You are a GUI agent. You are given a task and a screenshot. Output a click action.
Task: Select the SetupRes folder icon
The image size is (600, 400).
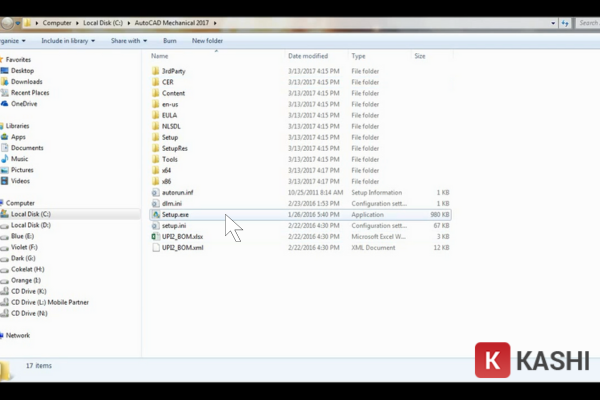click(155, 149)
